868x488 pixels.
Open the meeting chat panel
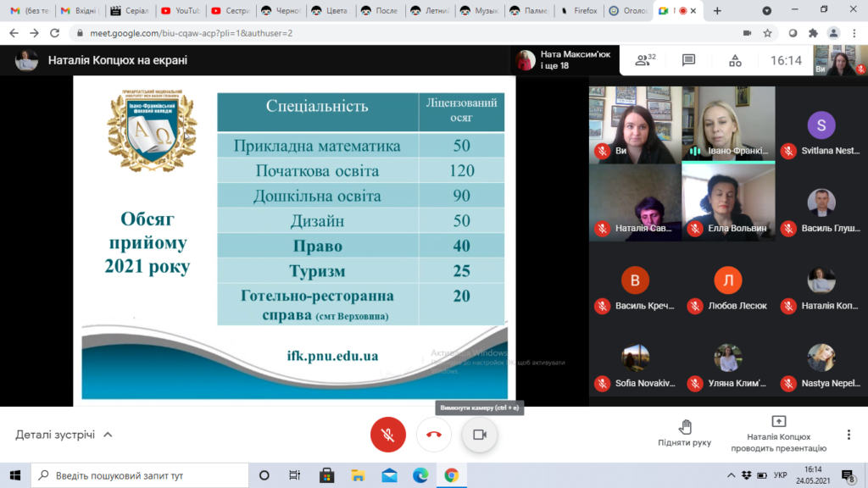coord(688,60)
